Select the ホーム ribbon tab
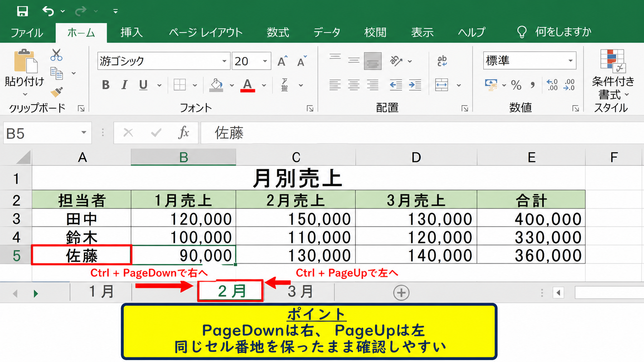This screenshot has height=362, width=644. [81, 33]
